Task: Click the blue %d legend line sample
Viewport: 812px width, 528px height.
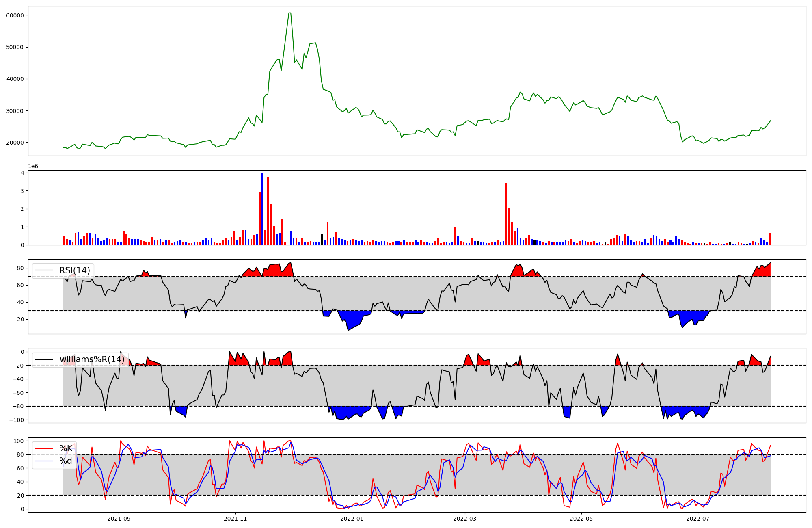Action: (44, 461)
